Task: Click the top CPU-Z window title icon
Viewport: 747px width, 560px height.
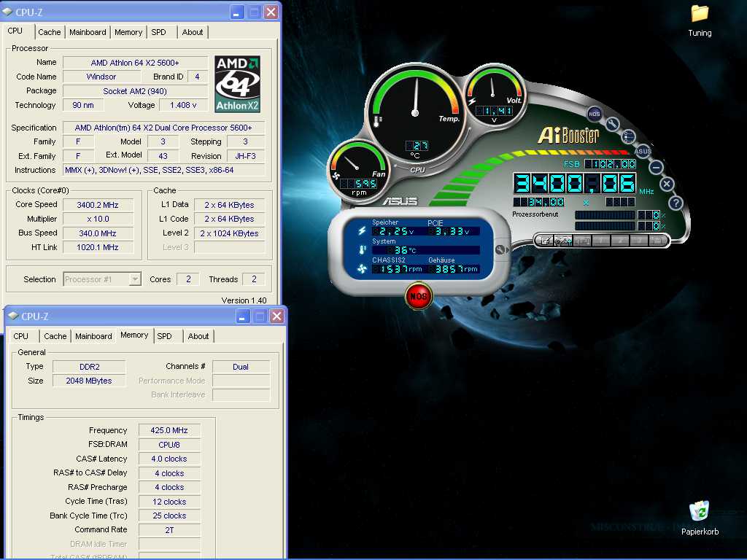Action: (7, 12)
